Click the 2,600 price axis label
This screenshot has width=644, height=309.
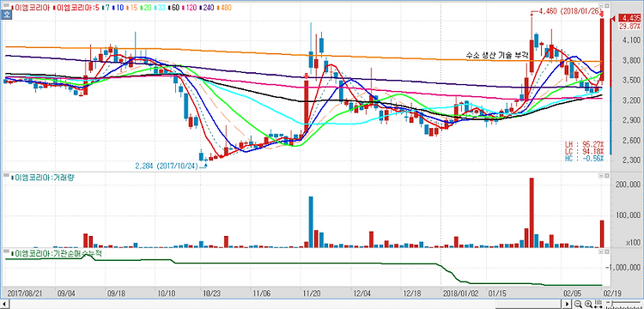(631, 141)
